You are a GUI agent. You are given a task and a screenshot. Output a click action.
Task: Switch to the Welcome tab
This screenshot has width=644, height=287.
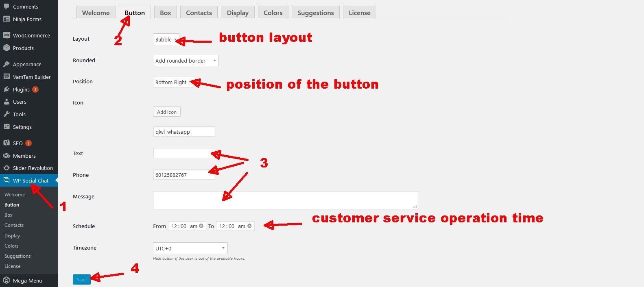pyautogui.click(x=96, y=13)
